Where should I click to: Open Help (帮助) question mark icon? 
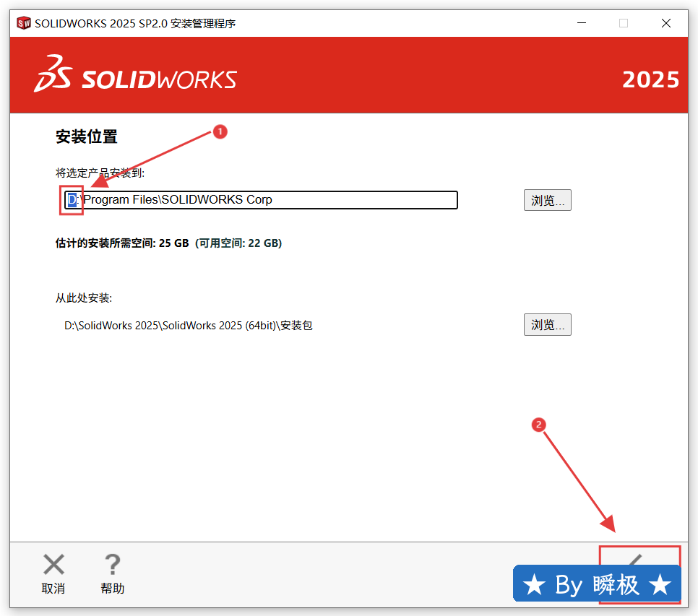[112, 565]
